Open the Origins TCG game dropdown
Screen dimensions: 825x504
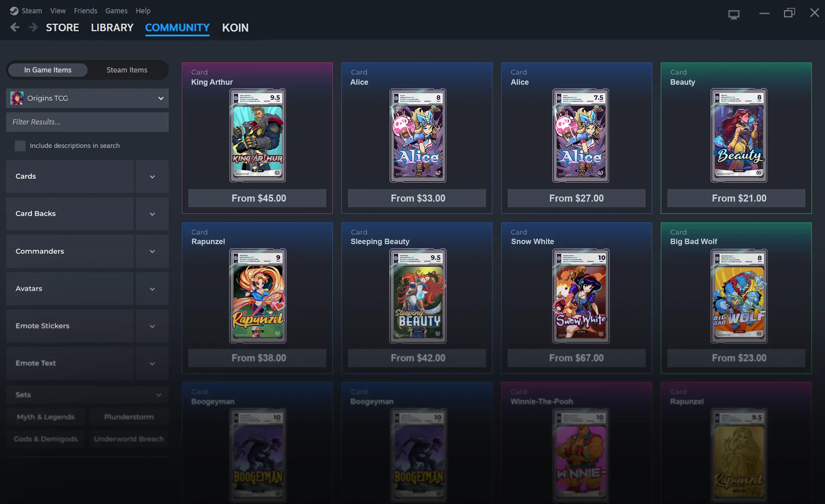87,98
